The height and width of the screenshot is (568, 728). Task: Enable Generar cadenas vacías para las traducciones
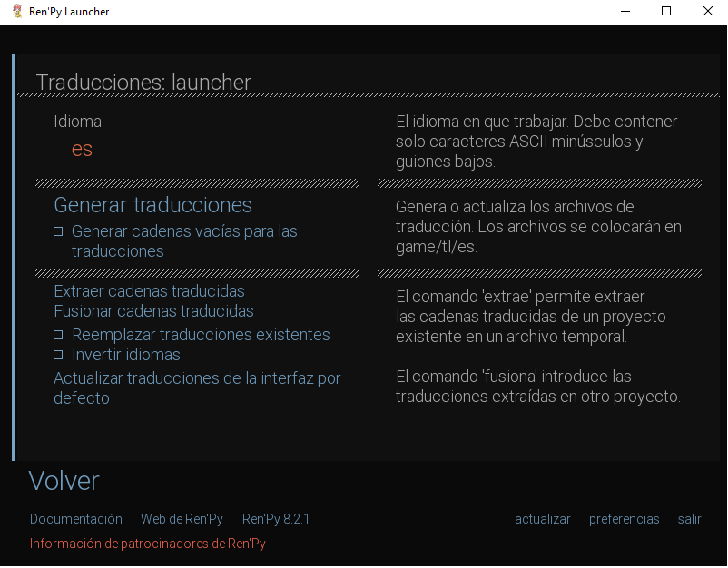tap(58, 231)
